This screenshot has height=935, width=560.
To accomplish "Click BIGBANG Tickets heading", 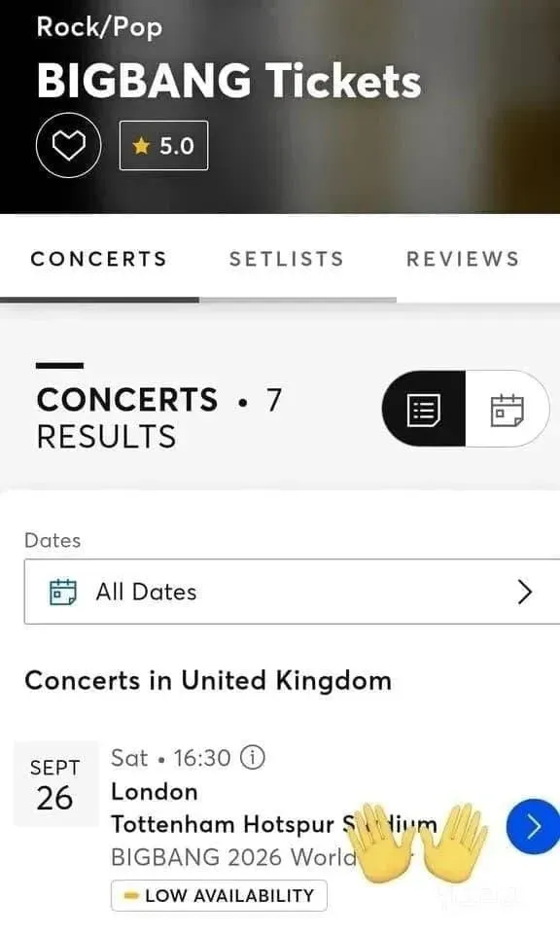I will click(x=228, y=81).
